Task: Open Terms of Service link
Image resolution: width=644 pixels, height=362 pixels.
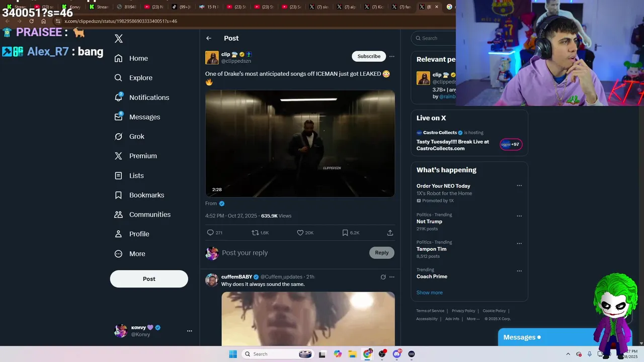Action: [430, 311]
